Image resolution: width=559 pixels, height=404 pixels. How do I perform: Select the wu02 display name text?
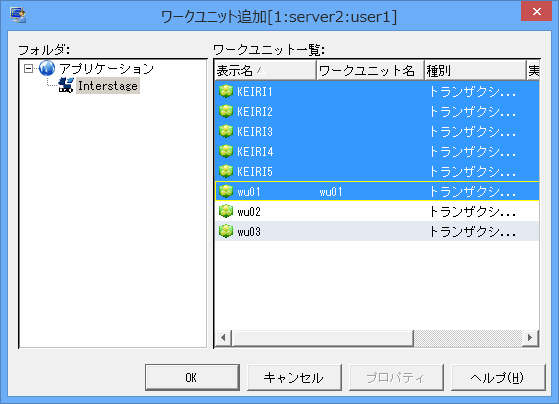pyautogui.click(x=249, y=212)
